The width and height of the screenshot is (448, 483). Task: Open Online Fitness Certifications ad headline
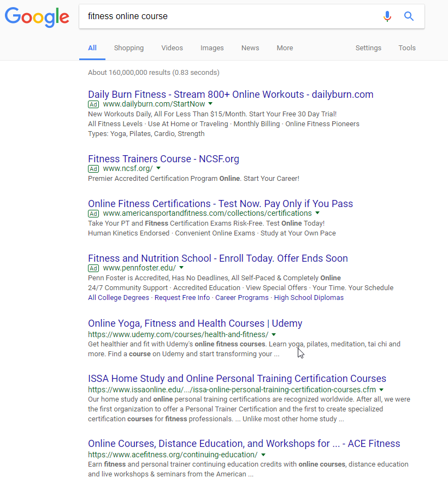pos(220,204)
